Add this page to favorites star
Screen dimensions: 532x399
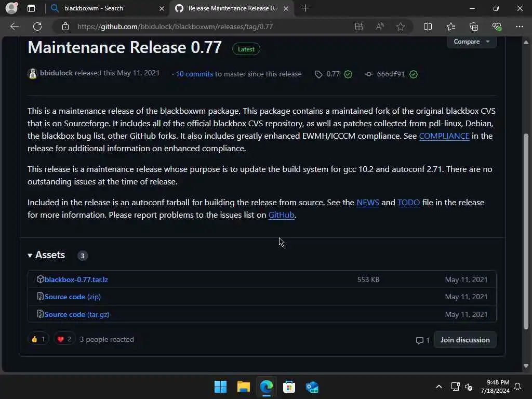pyautogui.click(x=401, y=26)
